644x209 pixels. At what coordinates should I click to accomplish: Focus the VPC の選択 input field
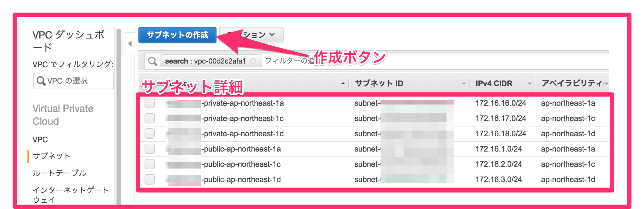[73, 81]
